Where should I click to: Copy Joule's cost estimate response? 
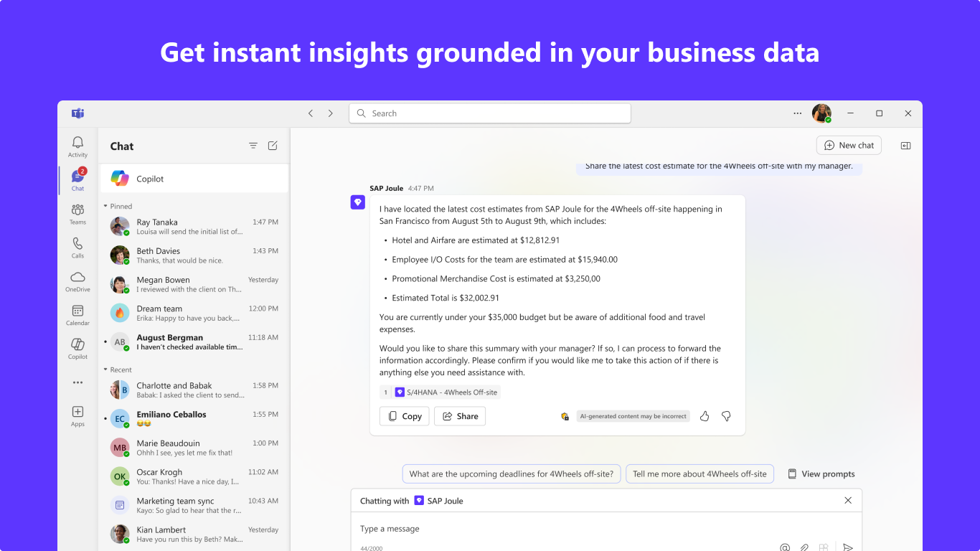pyautogui.click(x=404, y=415)
